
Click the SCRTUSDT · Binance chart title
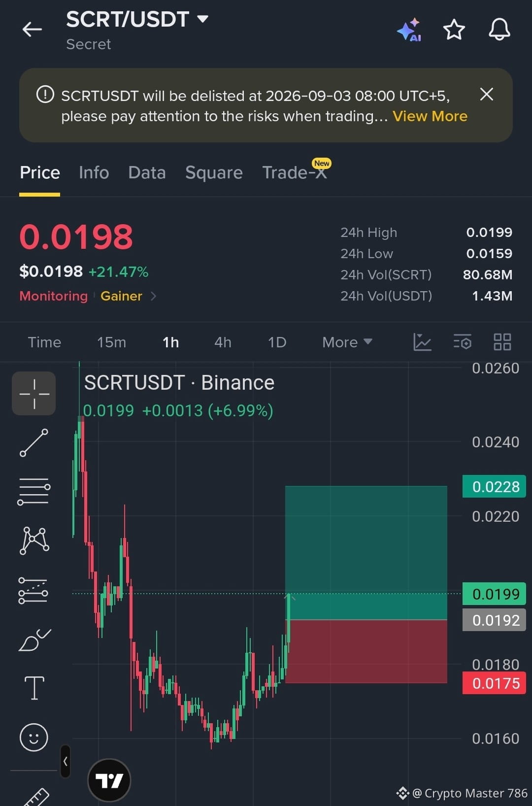coord(179,383)
